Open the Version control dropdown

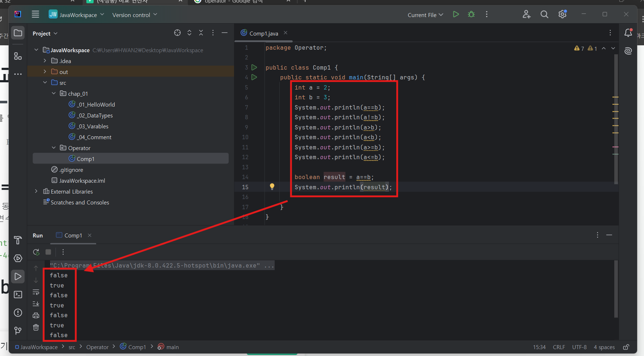[x=135, y=15]
